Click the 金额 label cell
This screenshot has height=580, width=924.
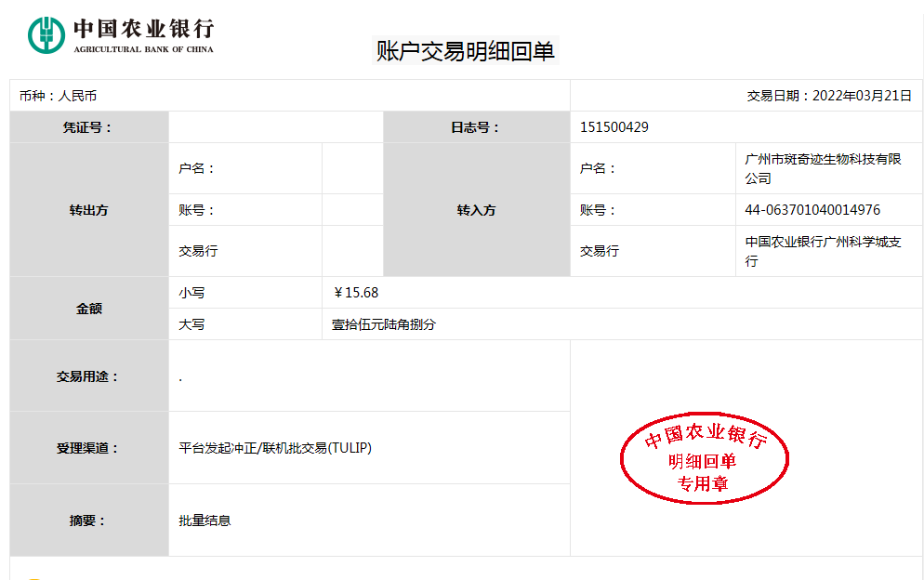tap(89, 309)
